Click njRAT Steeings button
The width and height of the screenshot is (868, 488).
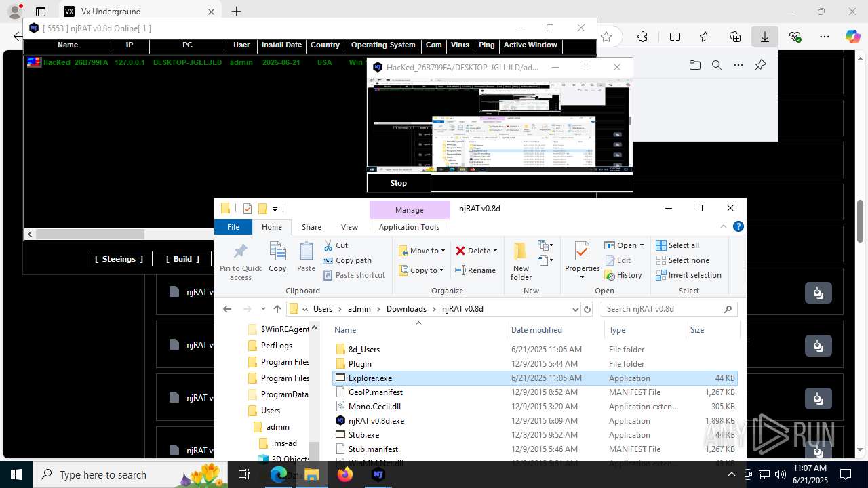pyautogui.click(x=119, y=259)
